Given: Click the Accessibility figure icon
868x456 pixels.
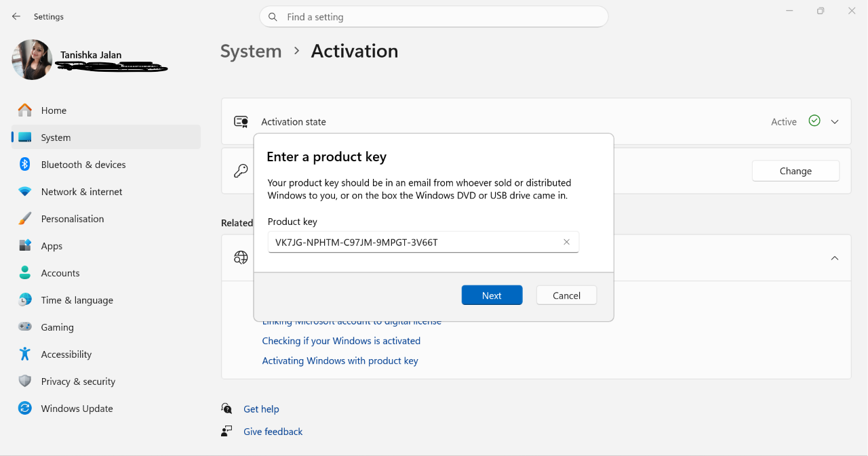Looking at the screenshot, I should (25, 354).
